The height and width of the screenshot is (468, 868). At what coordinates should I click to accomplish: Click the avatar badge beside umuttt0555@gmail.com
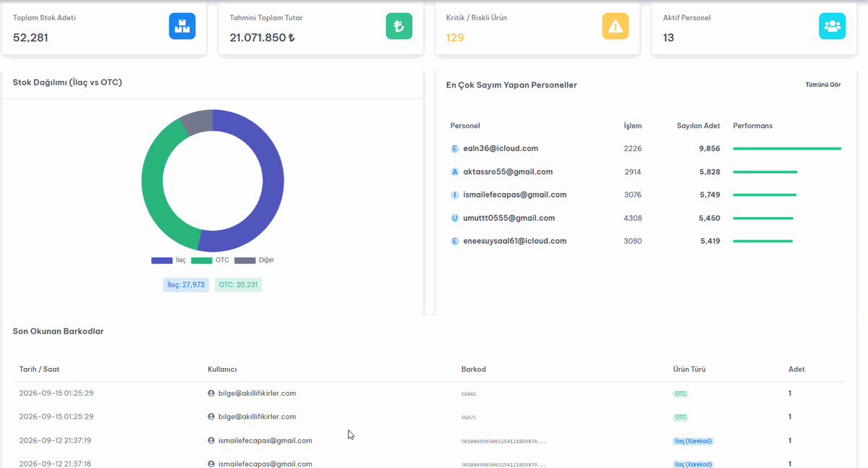[455, 218]
